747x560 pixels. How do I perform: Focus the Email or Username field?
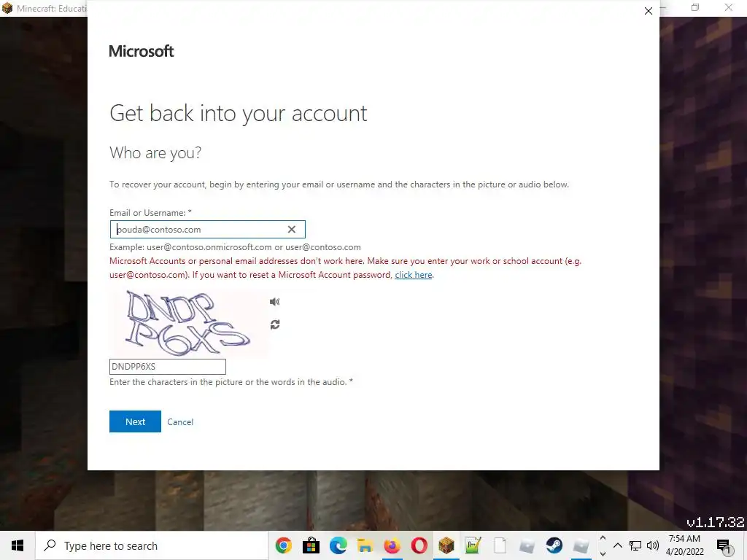tap(207, 230)
